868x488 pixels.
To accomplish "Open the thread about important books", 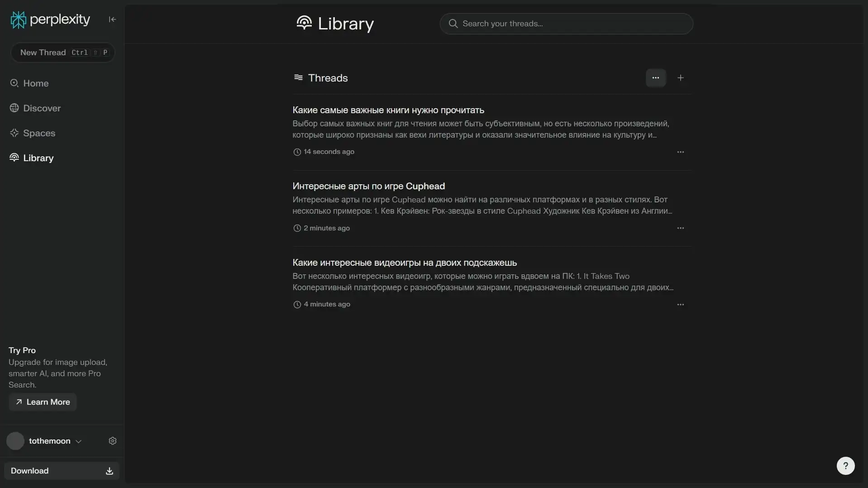I will (388, 110).
